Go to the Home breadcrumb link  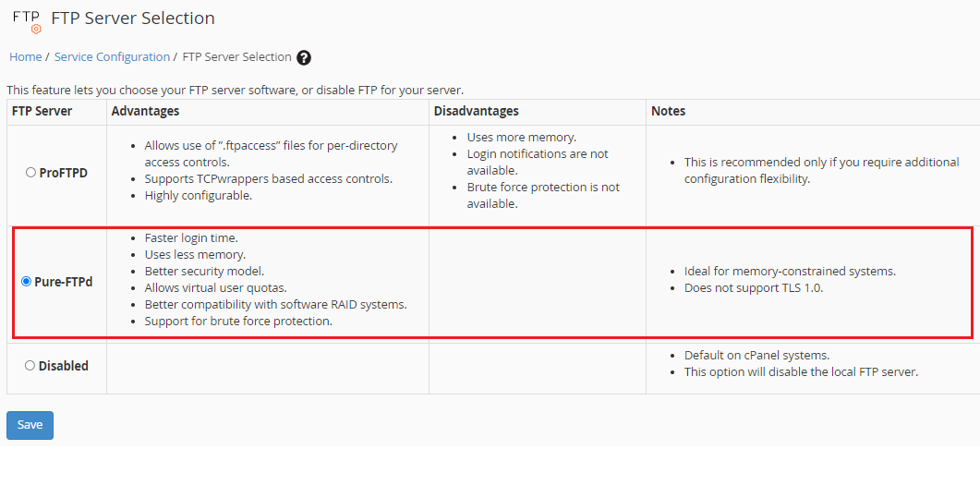(x=25, y=57)
